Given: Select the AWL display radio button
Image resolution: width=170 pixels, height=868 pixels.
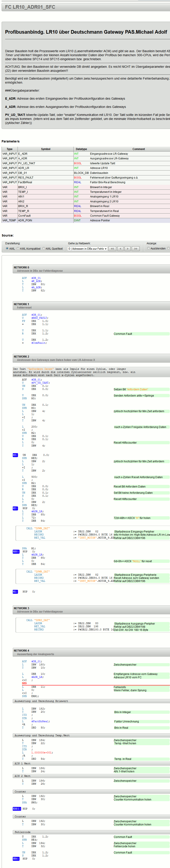Looking at the screenshot, I should [7, 249].
